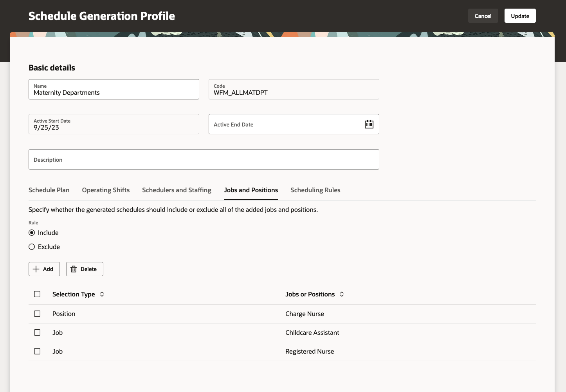Open the Scheduling Rules tab
566x392 pixels.
pos(315,190)
